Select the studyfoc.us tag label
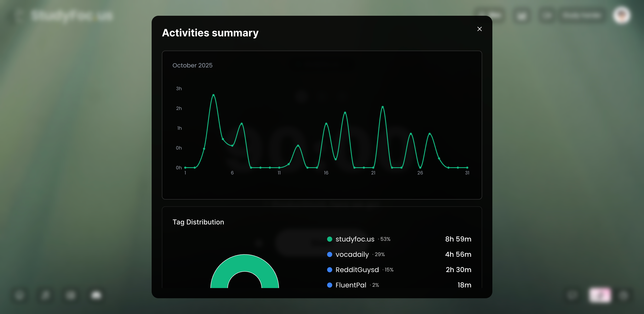 point(355,239)
